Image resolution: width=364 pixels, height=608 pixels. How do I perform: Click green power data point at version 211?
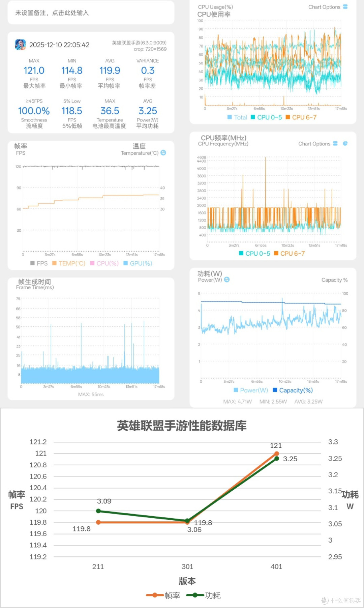coord(98,511)
